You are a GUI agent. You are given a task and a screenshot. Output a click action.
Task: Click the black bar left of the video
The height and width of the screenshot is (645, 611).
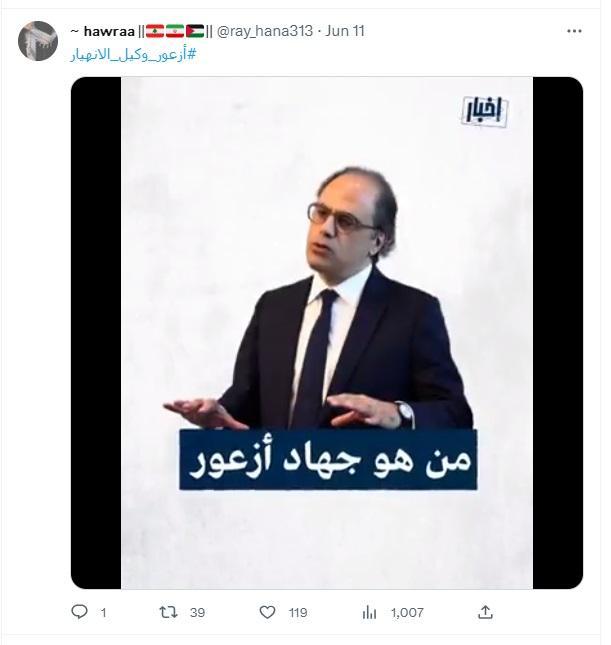pyautogui.click(x=96, y=333)
